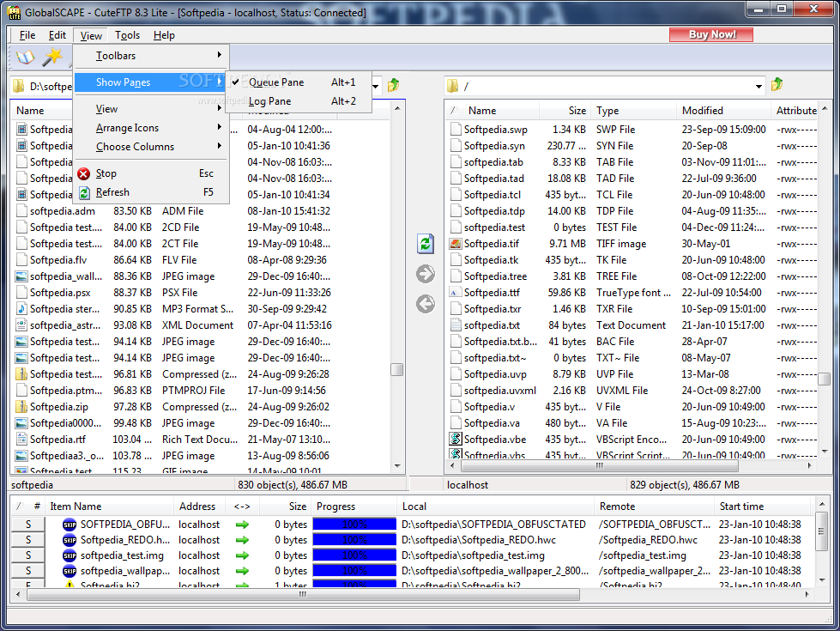Click Softpedia.zip compressed folder icon
This screenshot has height=631, width=840.
click(21, 407)
